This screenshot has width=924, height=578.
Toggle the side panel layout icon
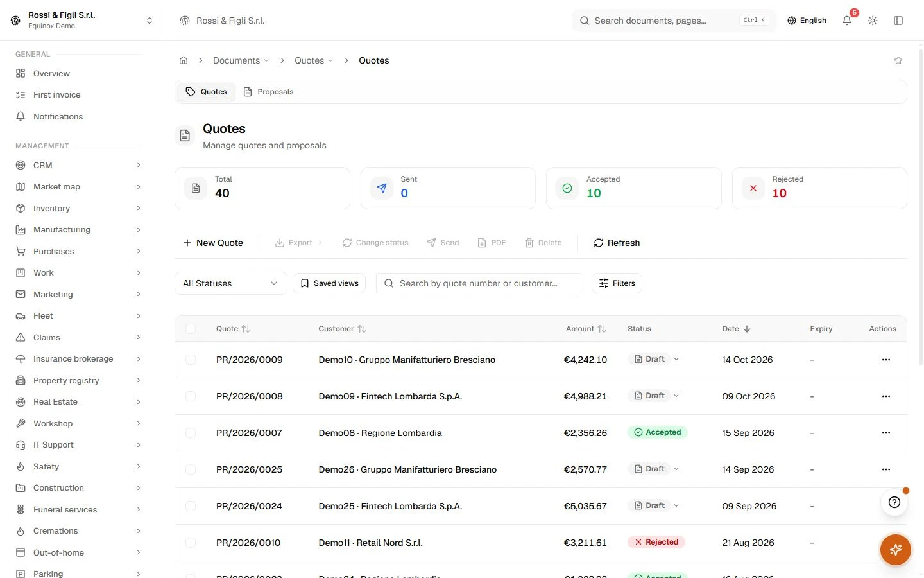[x=898, y=21]
